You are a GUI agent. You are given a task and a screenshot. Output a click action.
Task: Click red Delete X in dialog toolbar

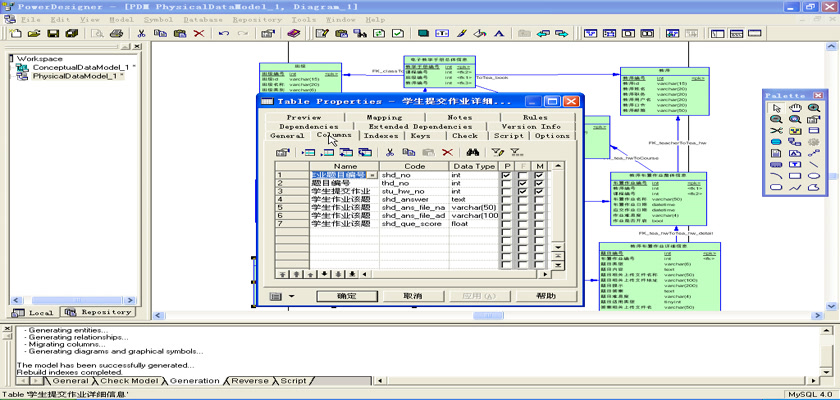pyautogui.click(x=447, y=153)
